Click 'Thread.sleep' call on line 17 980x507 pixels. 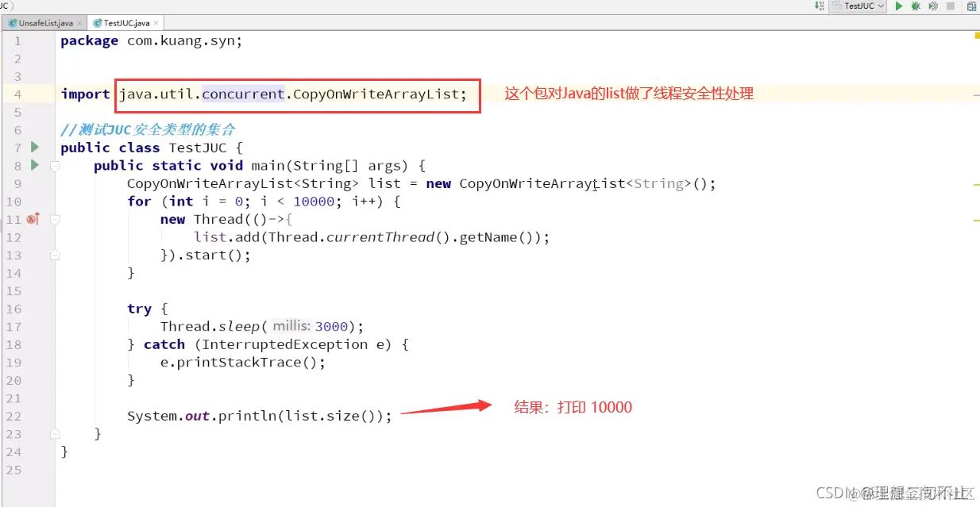[x=210, y=326]
